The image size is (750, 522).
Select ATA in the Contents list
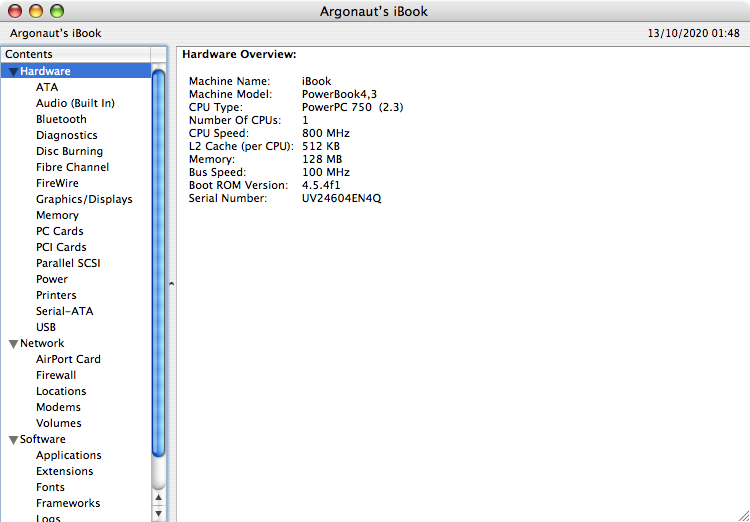[47, 87]
